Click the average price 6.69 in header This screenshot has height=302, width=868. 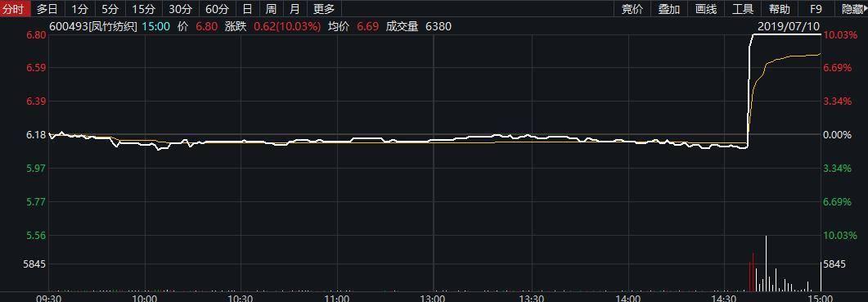pos(367,26)
